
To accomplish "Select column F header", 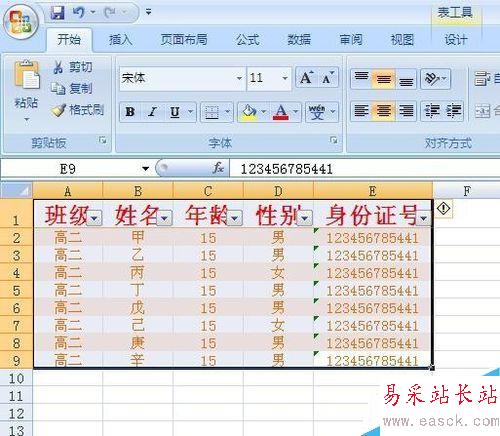I will coord(467,191).
